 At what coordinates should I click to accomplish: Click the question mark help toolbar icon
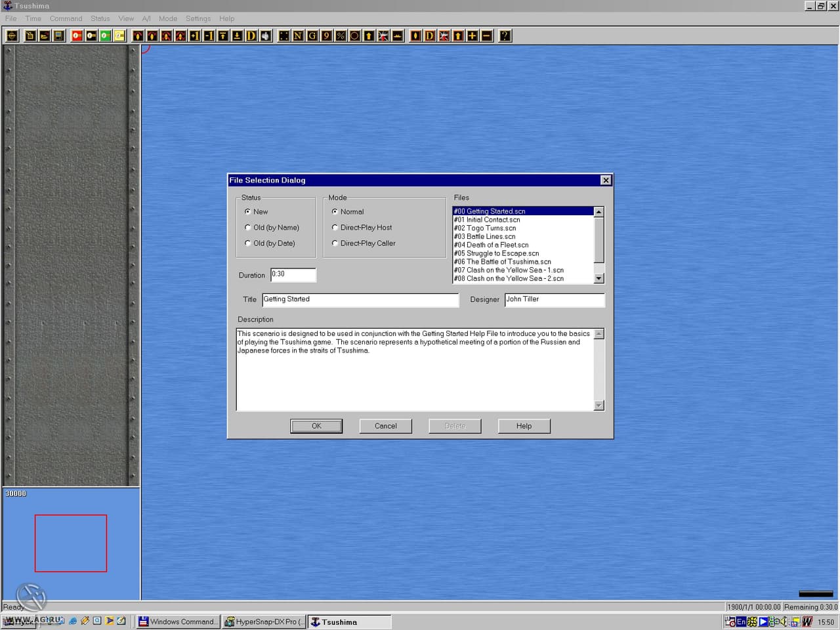pos(505,35)
